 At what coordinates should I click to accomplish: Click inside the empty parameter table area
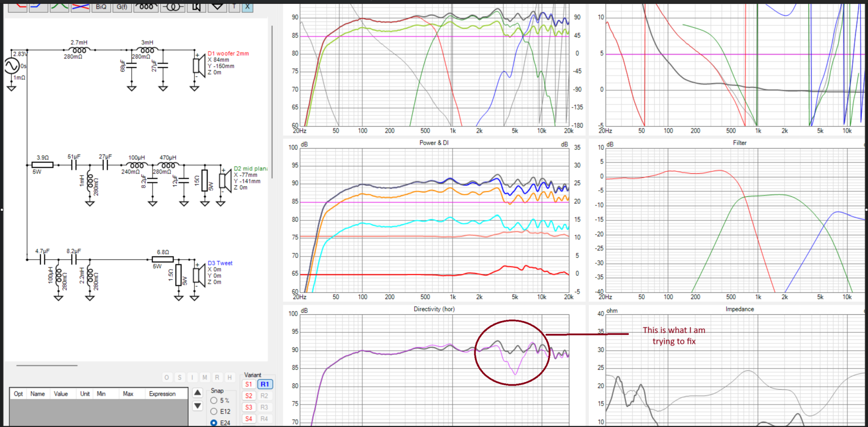click(x=99, y=412)
